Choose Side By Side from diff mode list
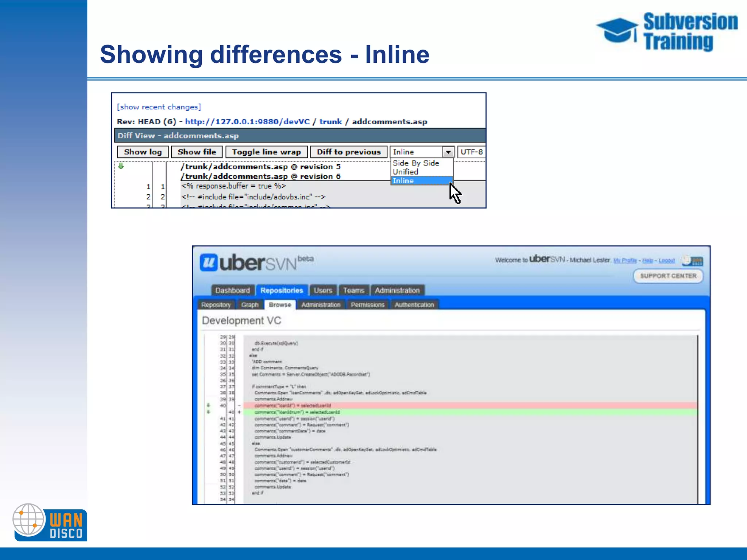The width and height of the screenshot is (747, 560). (x=416, y=163)
